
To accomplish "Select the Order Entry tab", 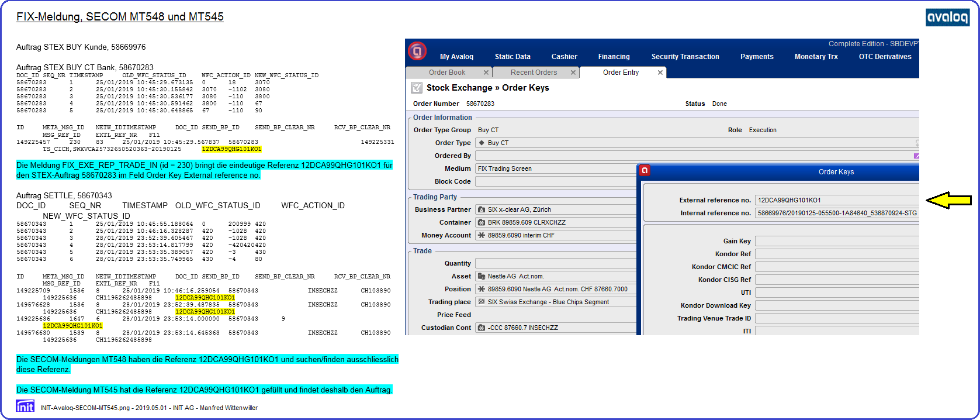I will pos(621,73).
